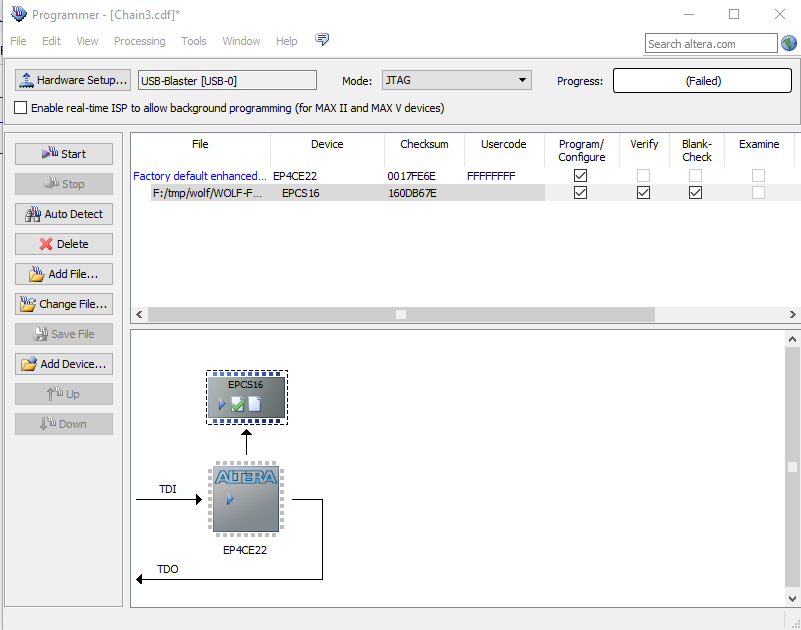This screenshot has height=630, width=801.
Task: Click the File column header
Action: pos(200,144)
